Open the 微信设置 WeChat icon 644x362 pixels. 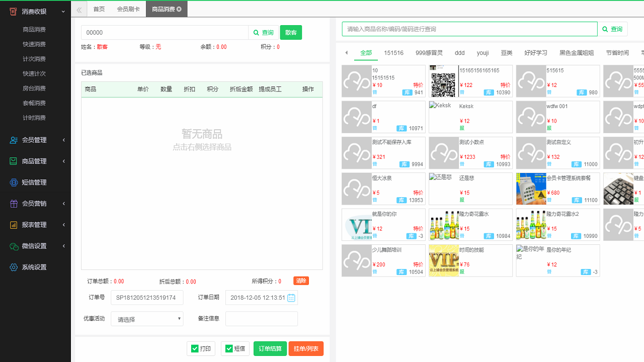click(x=13, y=246)
